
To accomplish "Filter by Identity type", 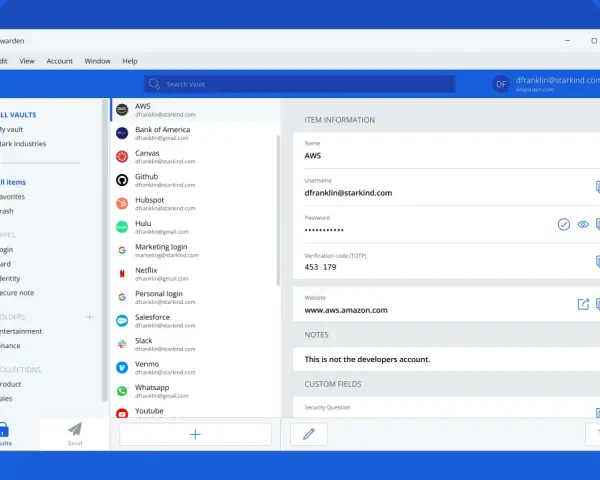I will tap(10, 279).
